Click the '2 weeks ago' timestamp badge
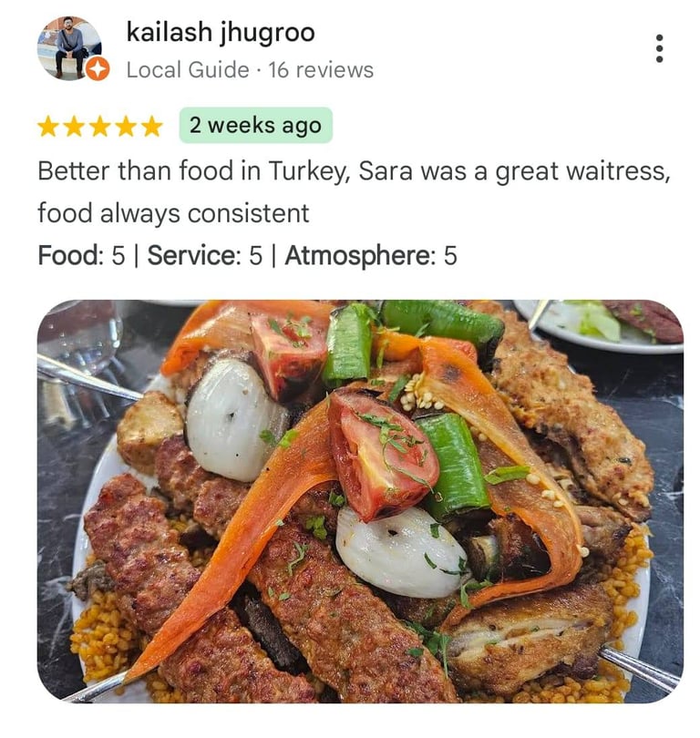The height and width of the screenshot is (738, 700). point(255,125)
